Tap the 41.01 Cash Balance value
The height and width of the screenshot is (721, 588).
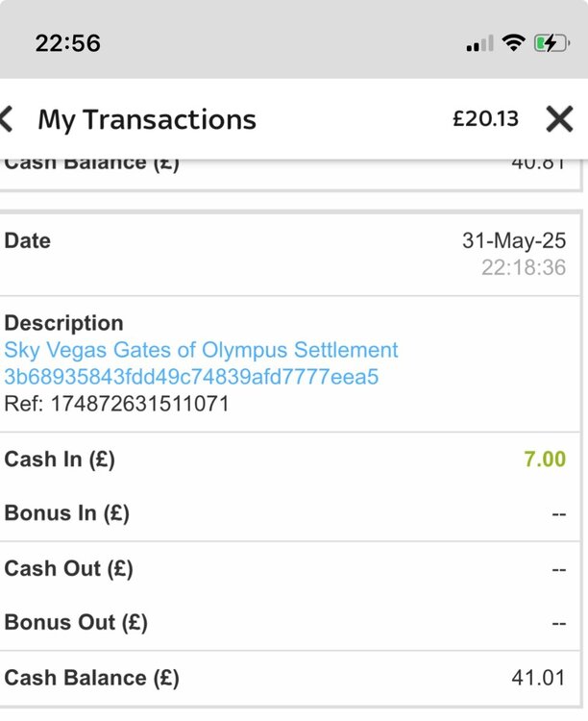coord(538,678)
